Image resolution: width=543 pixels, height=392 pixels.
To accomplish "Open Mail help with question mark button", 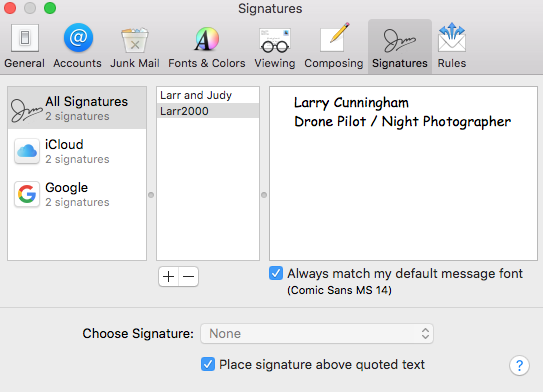I will tap(519, 365).
